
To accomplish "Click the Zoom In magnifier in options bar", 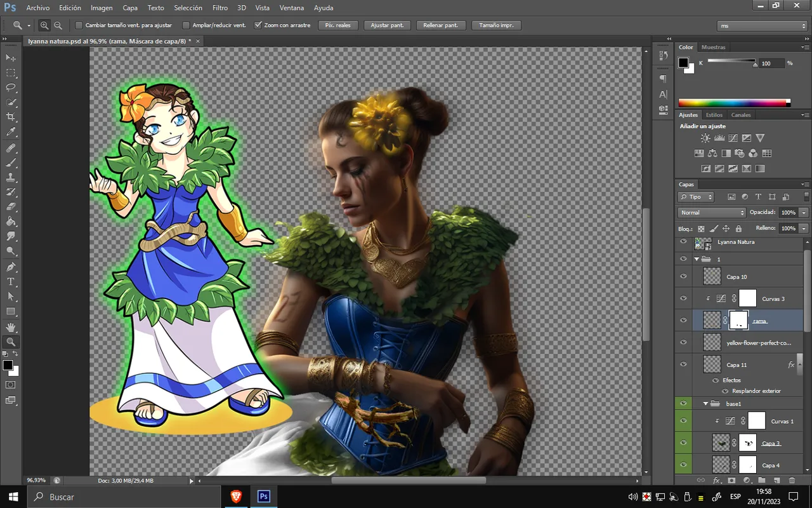I will click(44, 25).
